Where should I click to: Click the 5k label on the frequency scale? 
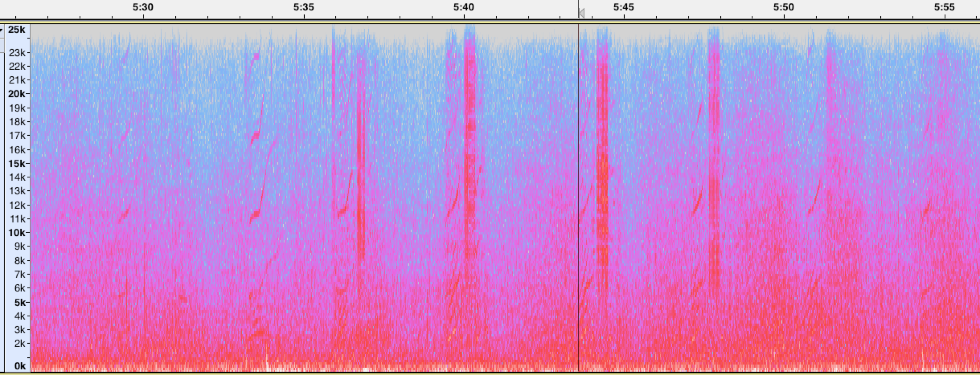coord(19,302)
